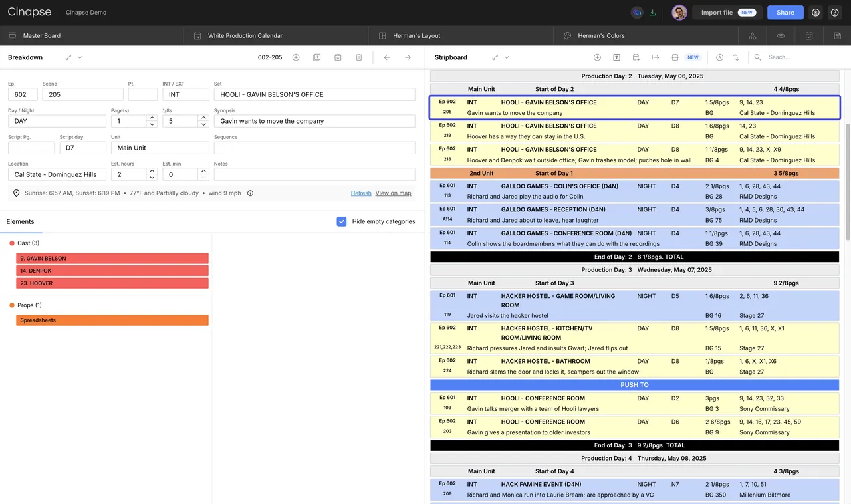Increase Est. hours with up arrow
The height and width of the screenshot is (504, 851).
coord(152,171)
